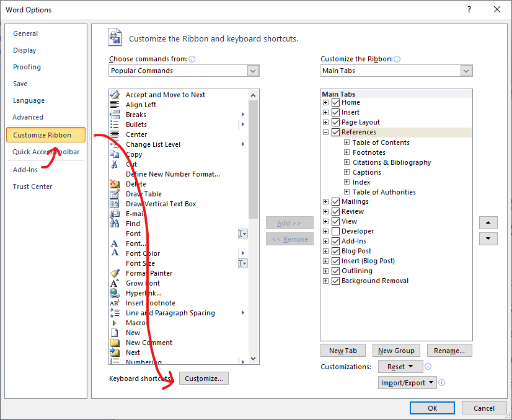This screenshot has height=420, width=512.
Task: Enable the Developer tab checkbox
Action: [336, 232]
